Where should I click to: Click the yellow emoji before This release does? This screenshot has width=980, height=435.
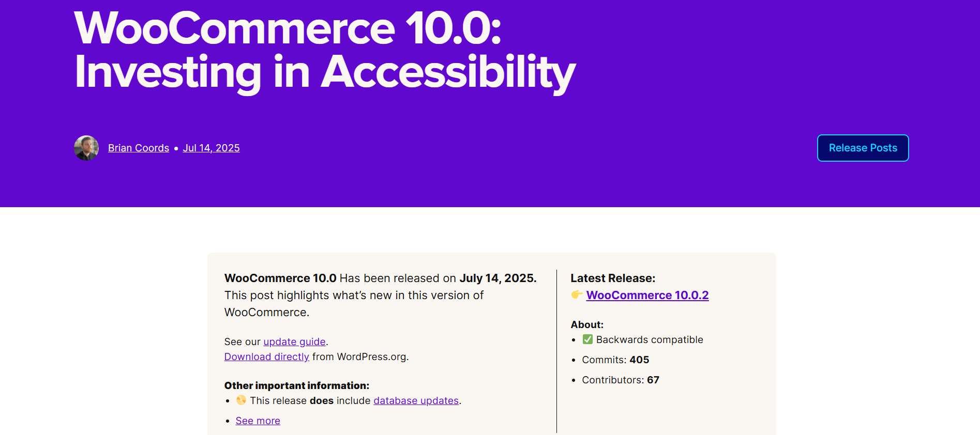(241, 400)
